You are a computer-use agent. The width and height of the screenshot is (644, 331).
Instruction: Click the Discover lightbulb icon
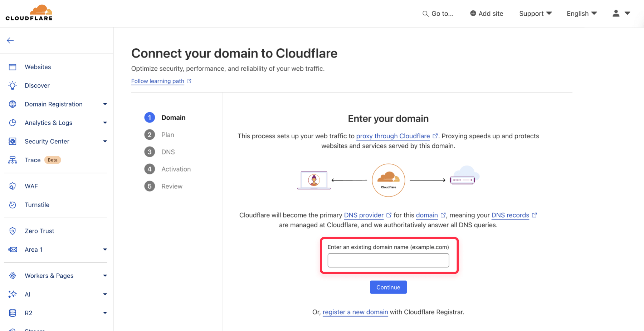[13, 85]
